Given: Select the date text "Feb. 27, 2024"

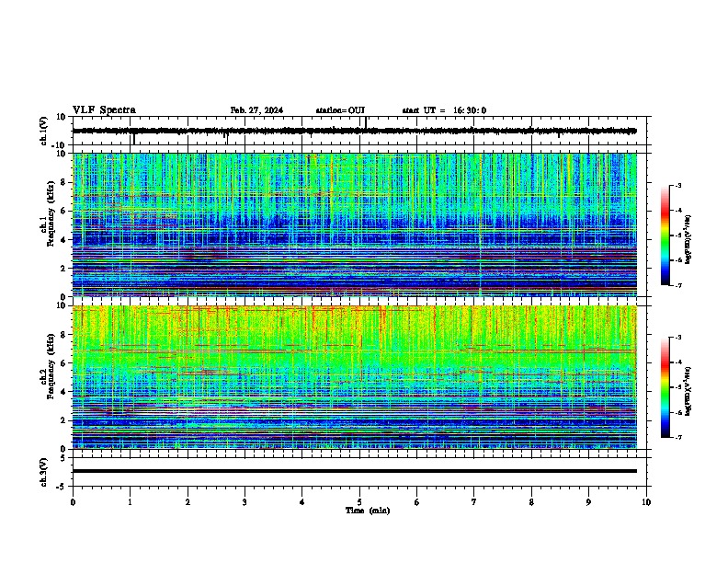Looking at the screenshot, I should click(256, 110).
